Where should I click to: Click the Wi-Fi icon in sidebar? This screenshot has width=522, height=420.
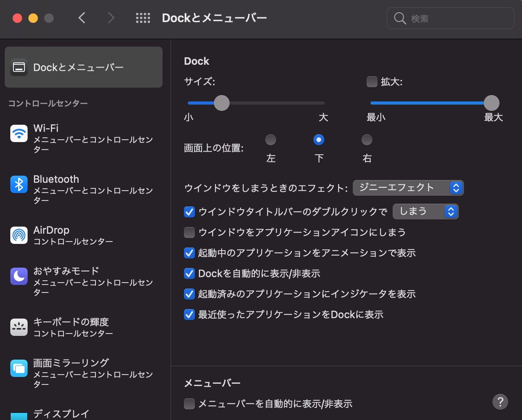click(x=19, y=133)
